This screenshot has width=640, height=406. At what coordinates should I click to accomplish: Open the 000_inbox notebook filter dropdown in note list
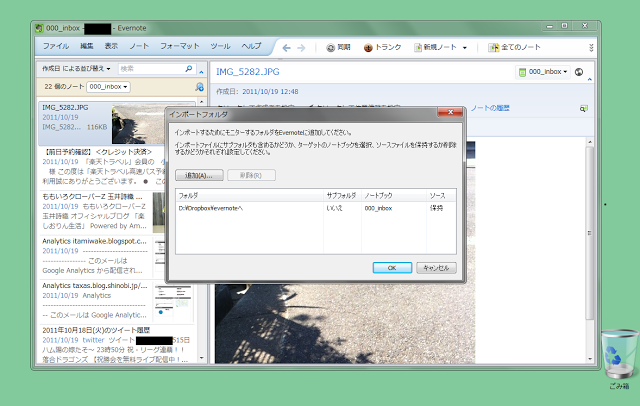click(x=108, y=87)
